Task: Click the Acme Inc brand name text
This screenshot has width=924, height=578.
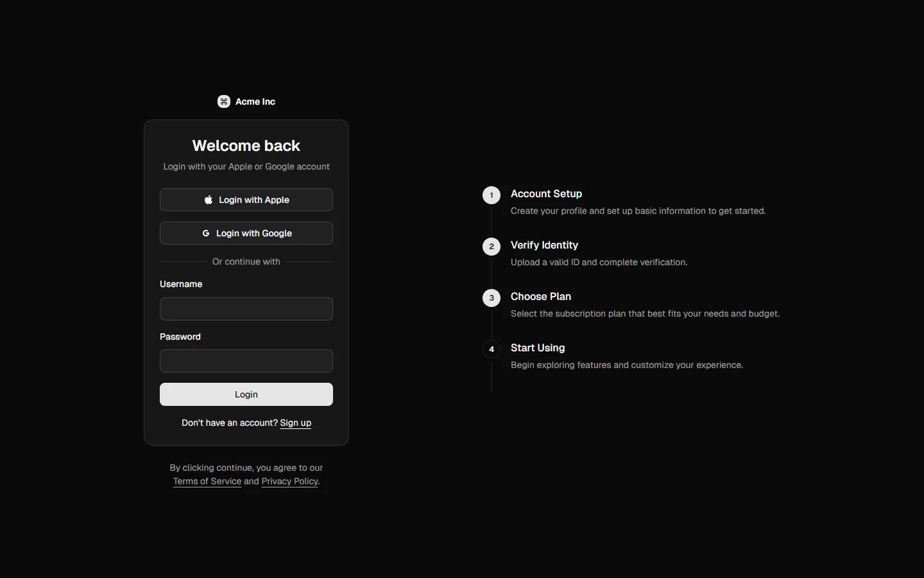Action: click(255, 101)
